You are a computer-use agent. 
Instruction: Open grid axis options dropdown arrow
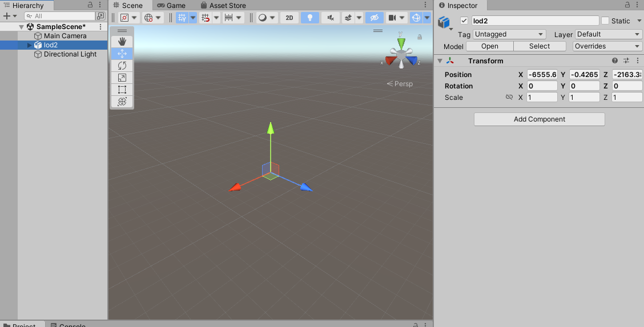(x=192, y=18)
